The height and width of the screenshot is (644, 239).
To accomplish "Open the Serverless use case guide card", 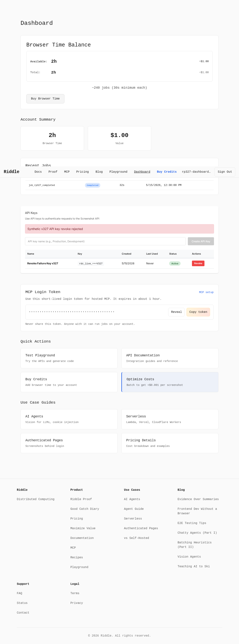I will point(170,419).
